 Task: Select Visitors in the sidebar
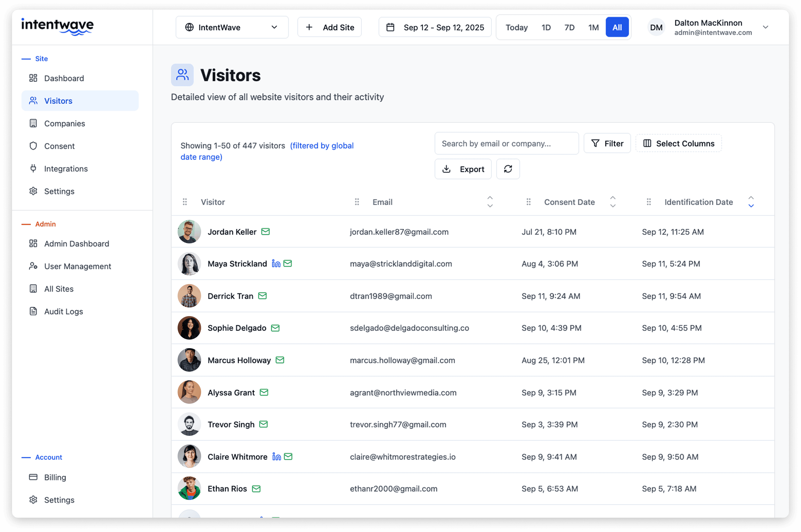(80, 101)
